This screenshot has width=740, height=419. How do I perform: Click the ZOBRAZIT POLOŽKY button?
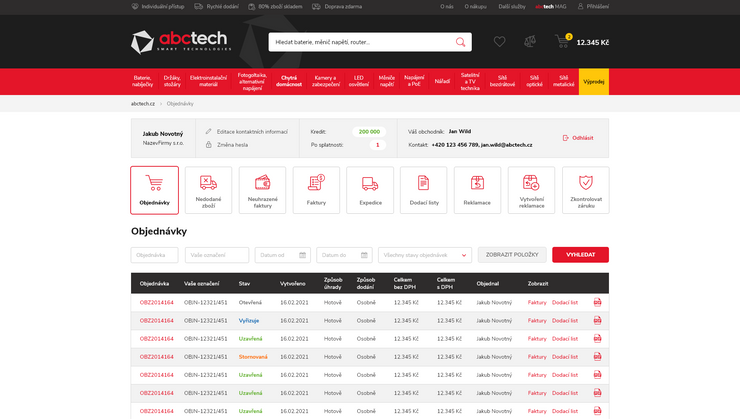coord(512,255)
